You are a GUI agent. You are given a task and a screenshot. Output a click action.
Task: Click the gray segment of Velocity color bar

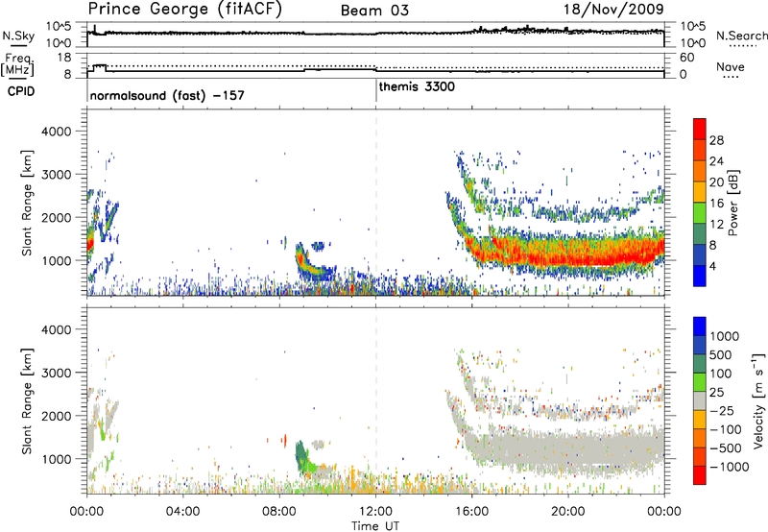click(700, 400)
